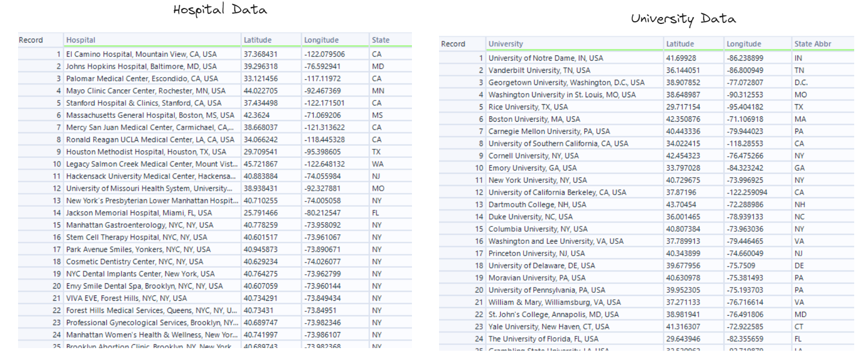Click Latitude header in the Hospital Data table
Image resolution: width=868 pixels, height=364 pixels.
258,40
